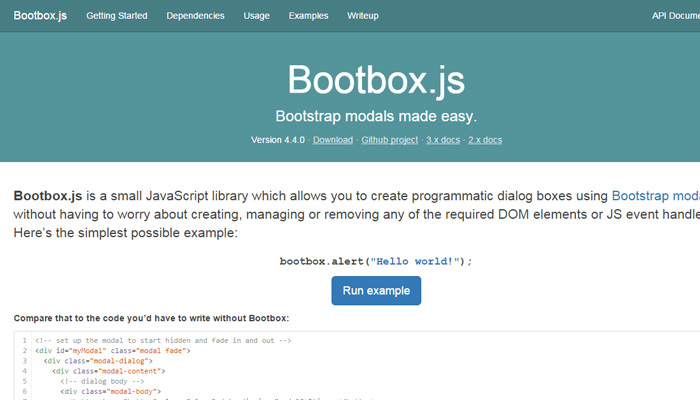This screenshot has width=700, height=400.
Task: Click the 'dialog body' comment line
Action: pos(102,381)
